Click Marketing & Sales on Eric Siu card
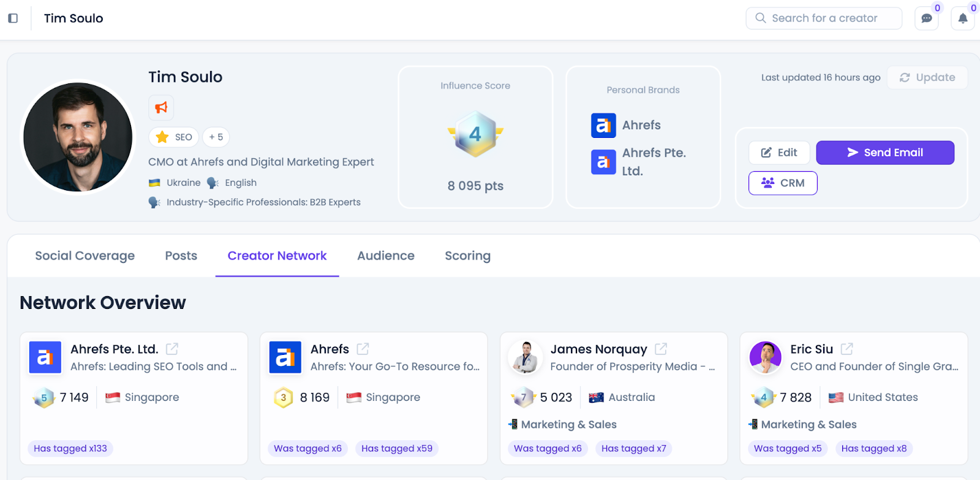 pyautogui.click(x=809, y=424)
